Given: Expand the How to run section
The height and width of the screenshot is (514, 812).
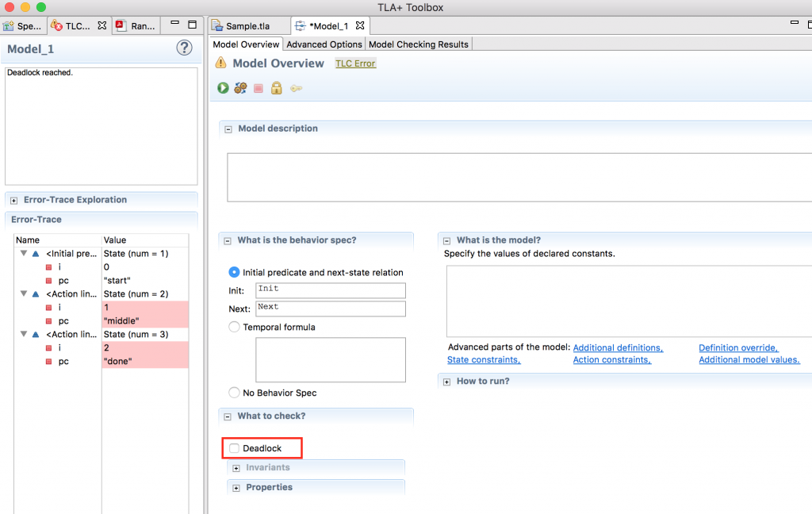Looking at the screenshot, I should pos(447,382).
